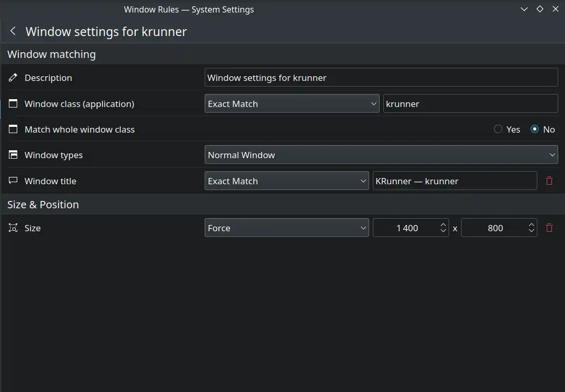Click the Window title speech-bubble icon
Viewport: 565px width, 392px height.
pos(13,181)
